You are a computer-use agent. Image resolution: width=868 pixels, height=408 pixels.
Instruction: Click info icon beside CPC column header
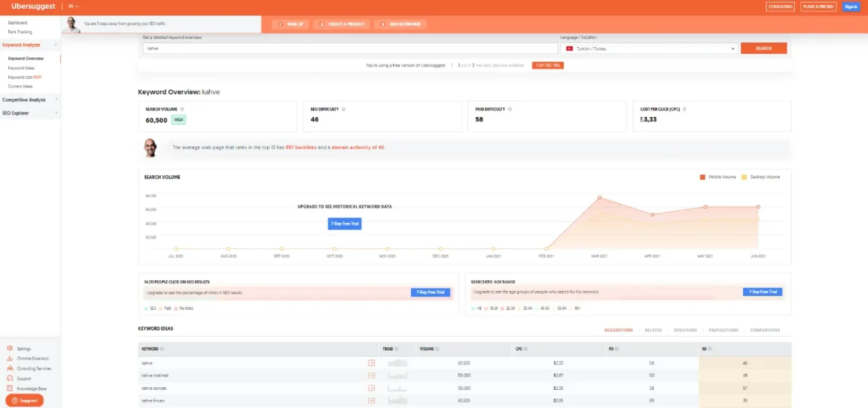click(526, 349)
